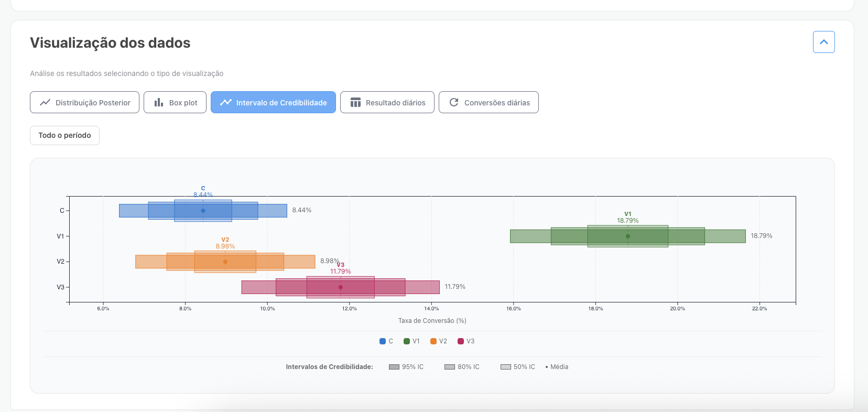Click the 14.0% x-axis tick label

(x=431, y=309)
